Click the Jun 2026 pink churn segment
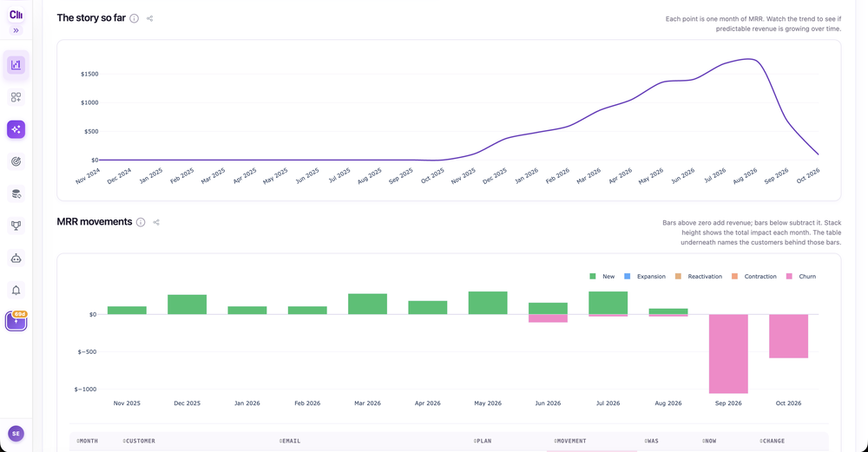868x452 pixels. click(548, 318)
